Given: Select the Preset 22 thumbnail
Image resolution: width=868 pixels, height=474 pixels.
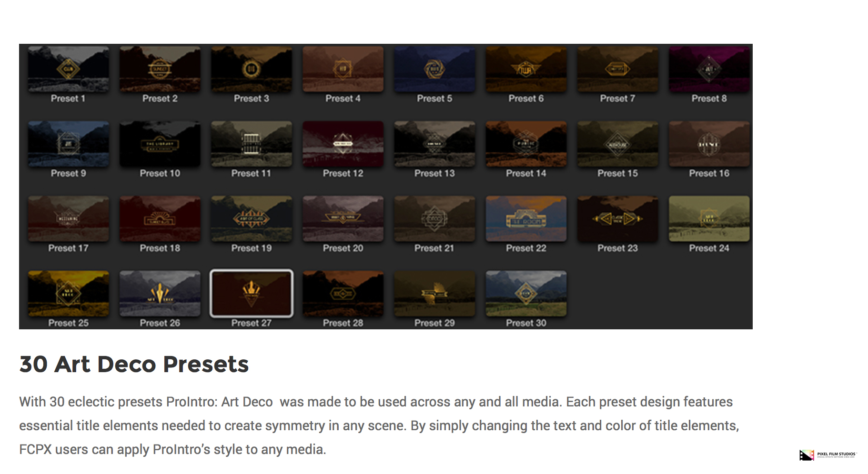Looking at the screenshot, I should tap(526, 218).
